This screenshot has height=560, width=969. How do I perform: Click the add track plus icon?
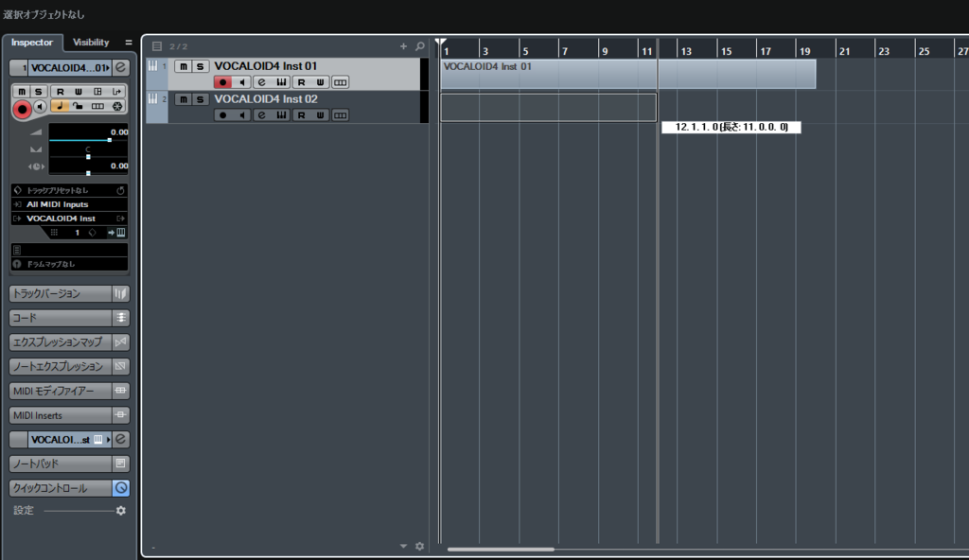pyautogui.click(x=403, y=46)
